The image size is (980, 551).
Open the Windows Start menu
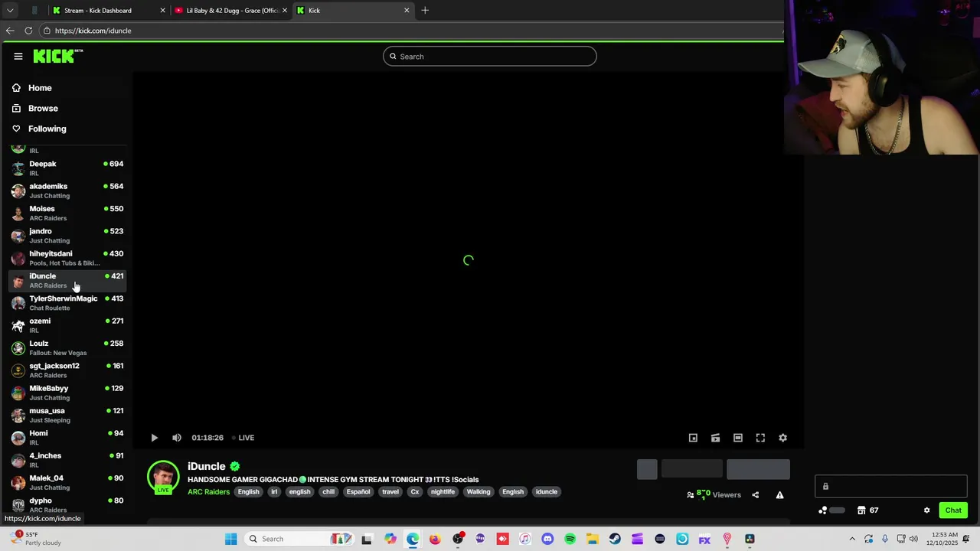coord(231,539)
